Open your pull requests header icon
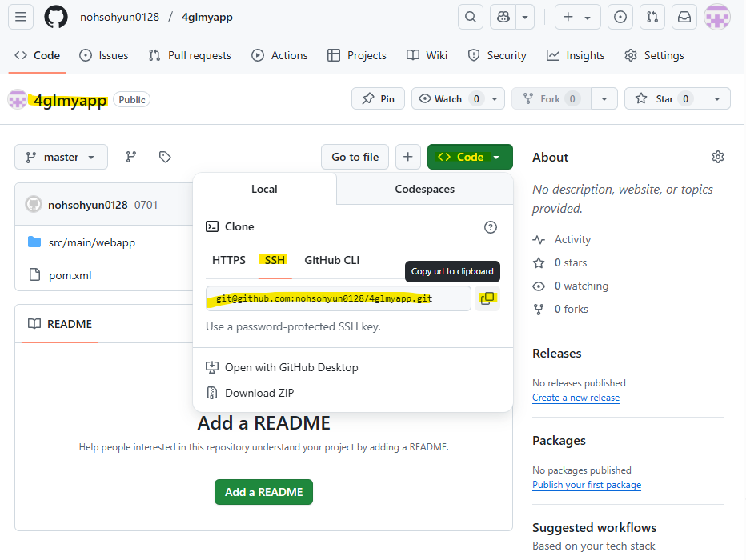 652,17
